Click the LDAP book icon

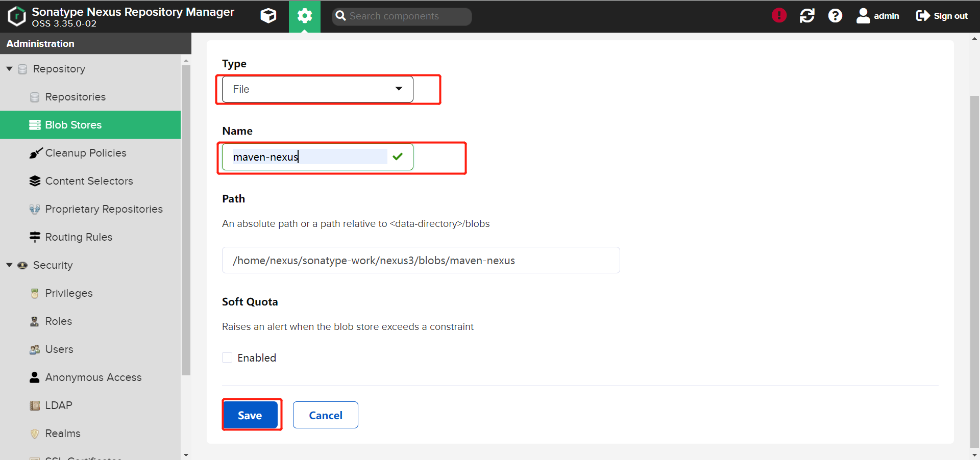tap(35, 405)
